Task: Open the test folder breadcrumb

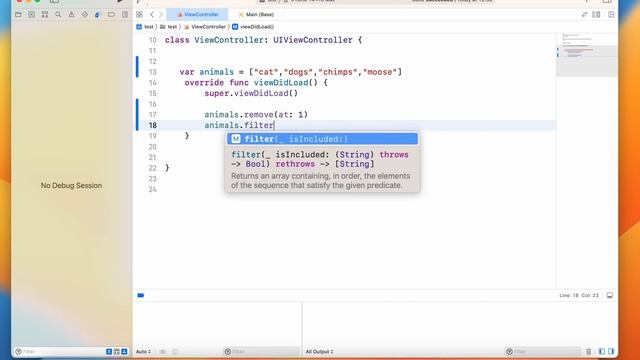Action: [169, 27]
